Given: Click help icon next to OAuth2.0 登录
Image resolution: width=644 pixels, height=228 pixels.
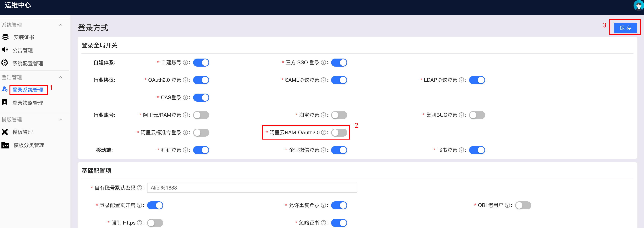Looking at the screenshot, I should 185,80.
